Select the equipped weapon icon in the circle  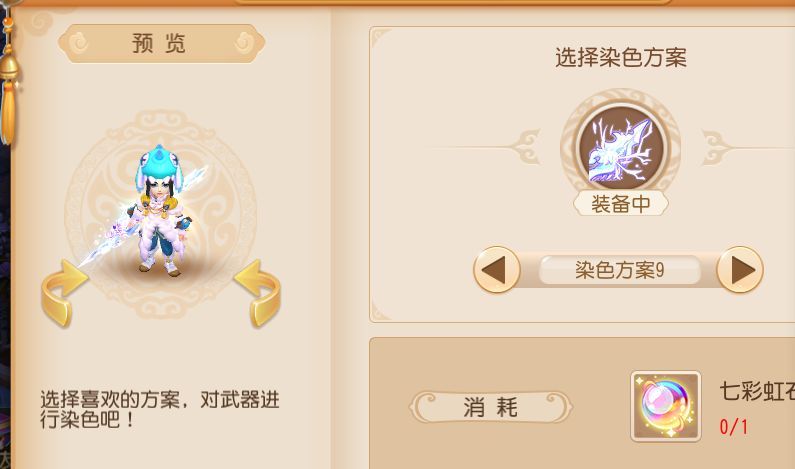[621, 149]
